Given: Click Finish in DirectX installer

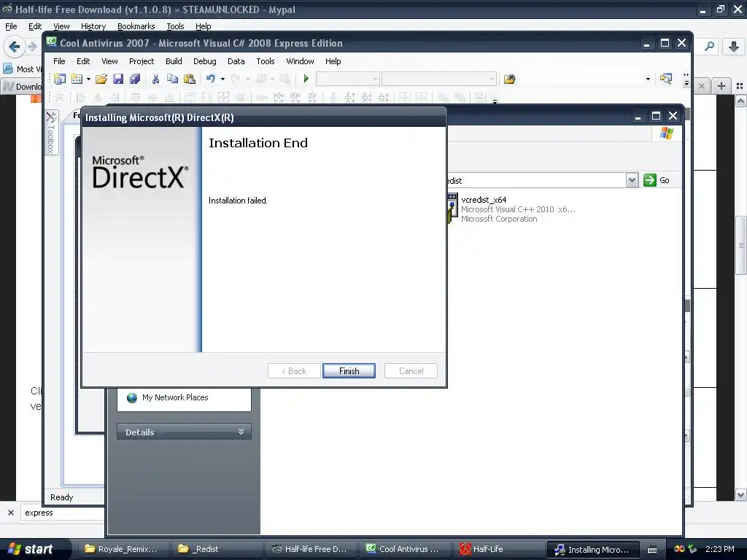Looking at the screenshot, I should point(349,371).
